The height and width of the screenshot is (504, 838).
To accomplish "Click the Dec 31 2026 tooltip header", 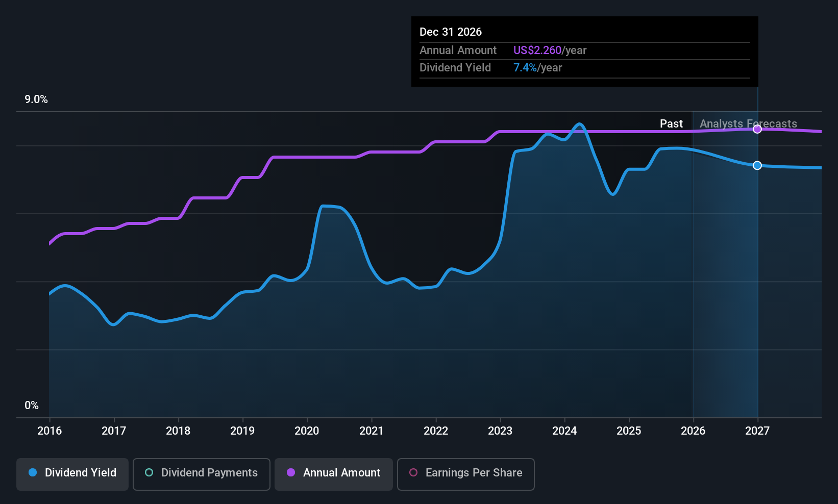I will pyautogui.click(x=451, y=32).
